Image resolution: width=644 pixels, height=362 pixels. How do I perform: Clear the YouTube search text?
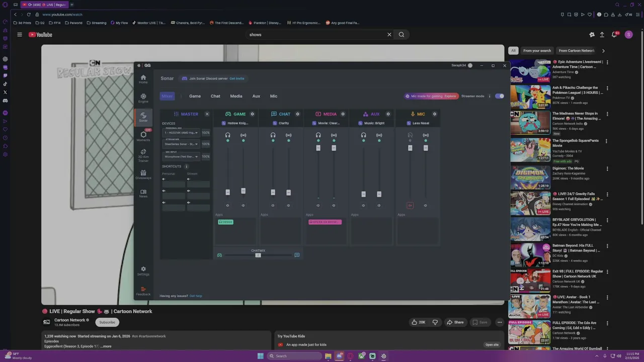coord(389,35)
